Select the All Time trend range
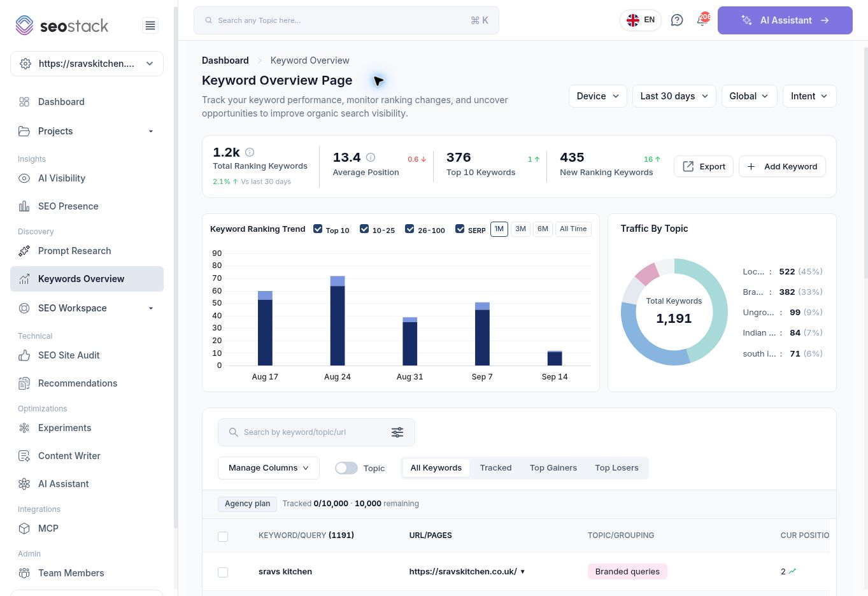Viewport: 868px width, 596px height. 573,229
